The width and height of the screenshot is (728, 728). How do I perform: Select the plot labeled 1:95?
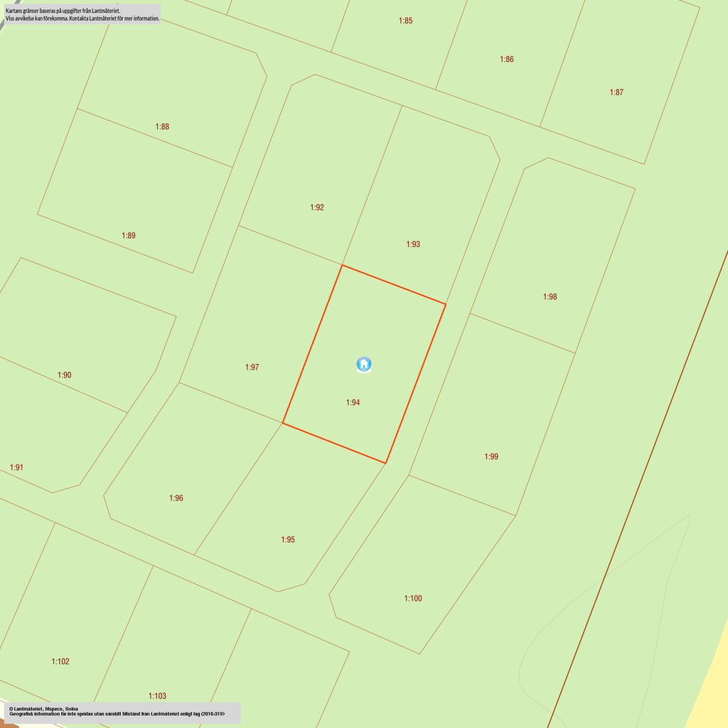288,540
